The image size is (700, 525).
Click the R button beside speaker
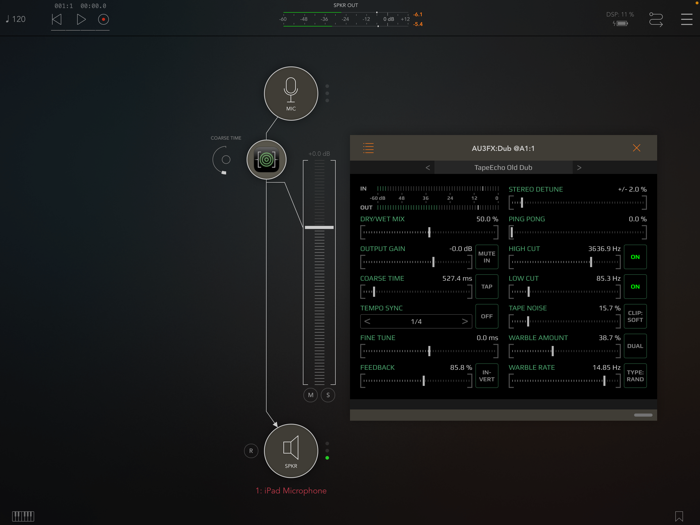pos(251,451)
